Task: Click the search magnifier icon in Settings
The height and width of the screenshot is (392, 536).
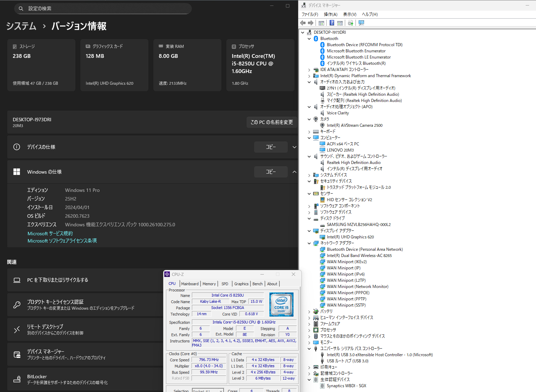Action: (x=21, y=9)
